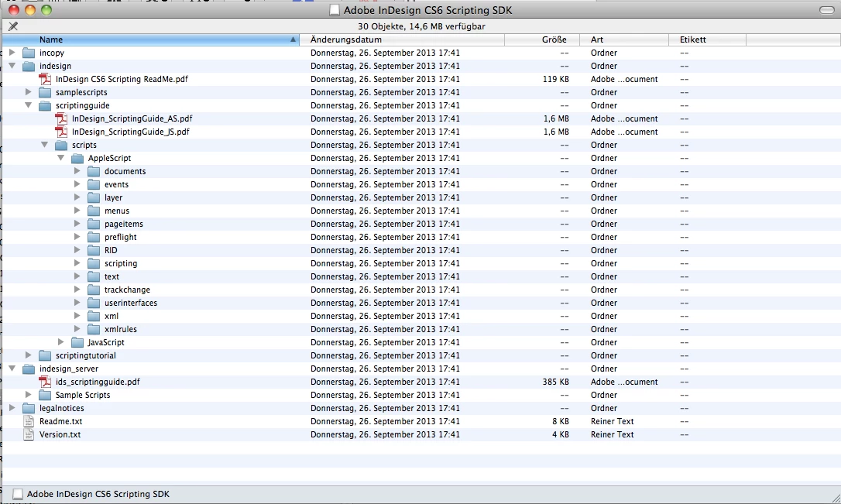Sort by the Änderungsdatum column header
Image resolution: width=841 pixels, height=504 pixels.
402,39
